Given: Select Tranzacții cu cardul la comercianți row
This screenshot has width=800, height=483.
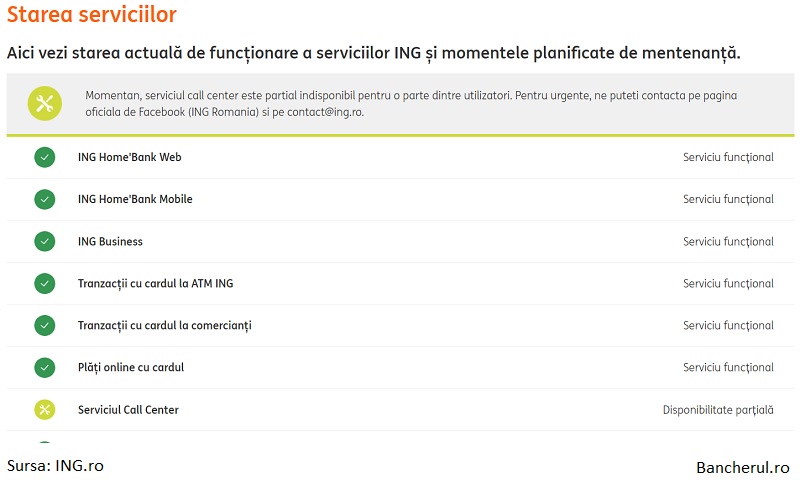Looking at the screenshot, I should [x=400, y=325].
